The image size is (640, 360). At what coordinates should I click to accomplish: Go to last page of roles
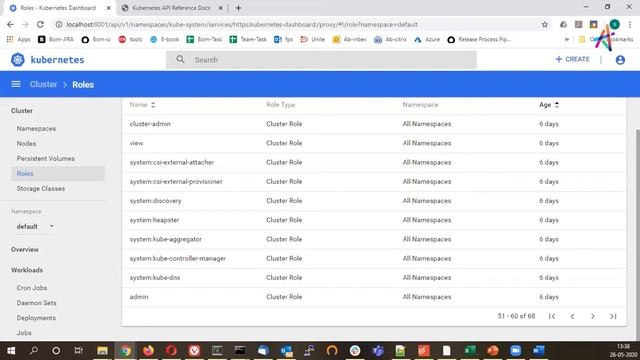613,316
